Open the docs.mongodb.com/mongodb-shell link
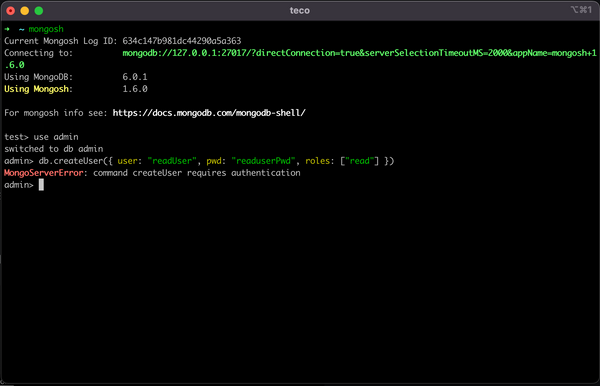The height and width of the screenshot is (386, 600). point(209,113)
